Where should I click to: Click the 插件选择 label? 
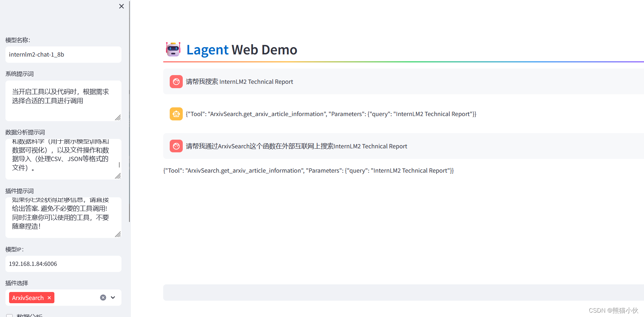(17, 283)
